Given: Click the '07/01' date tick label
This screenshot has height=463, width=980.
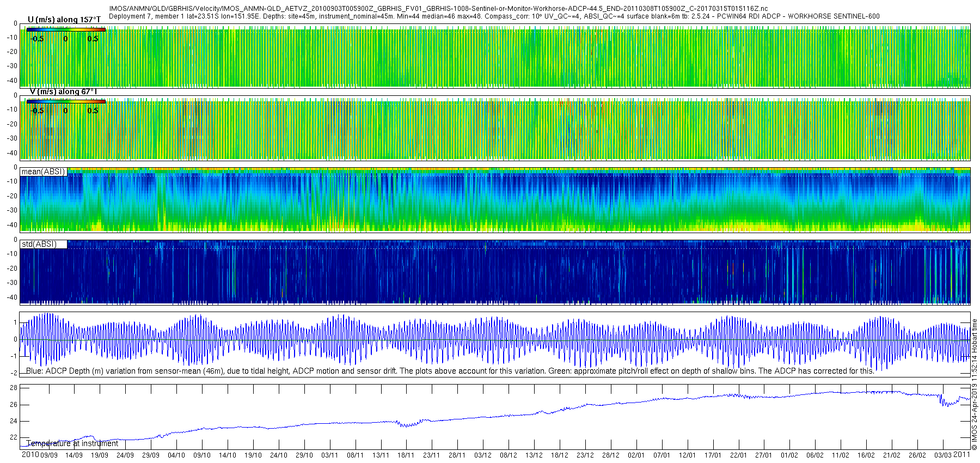Looking at the screenshot, I should (662, 455).
